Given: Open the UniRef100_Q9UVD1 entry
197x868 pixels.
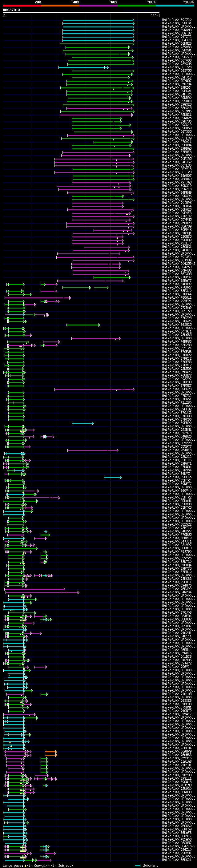Looking at the screenshot, I should pyautogui.click(x=177, y=853).
